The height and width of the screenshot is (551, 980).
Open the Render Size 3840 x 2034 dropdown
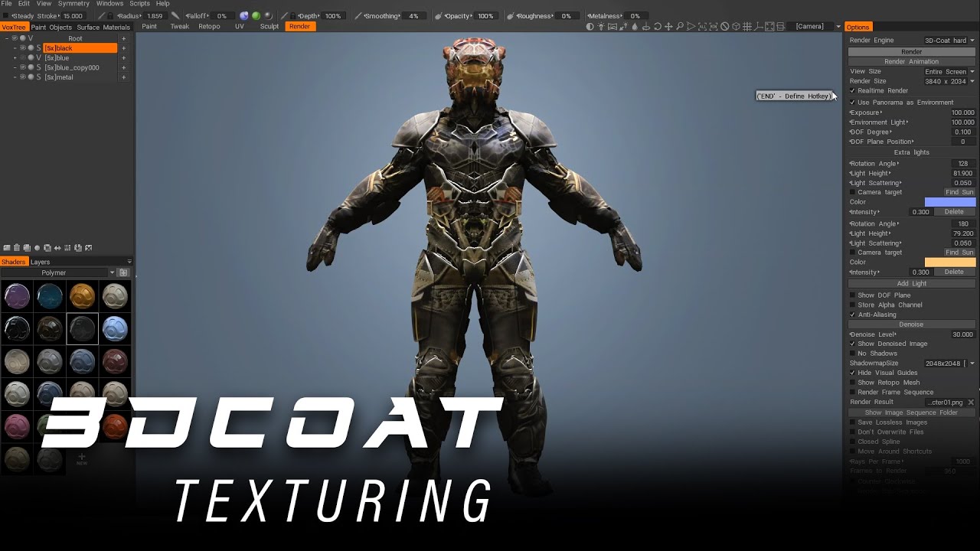pos(949,81)
